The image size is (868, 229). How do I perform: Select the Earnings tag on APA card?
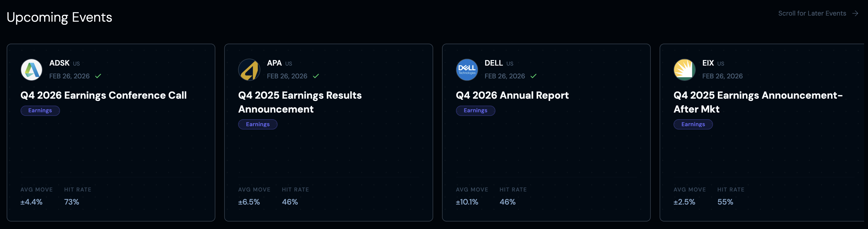pyautogui.click(x=258, y=125)
